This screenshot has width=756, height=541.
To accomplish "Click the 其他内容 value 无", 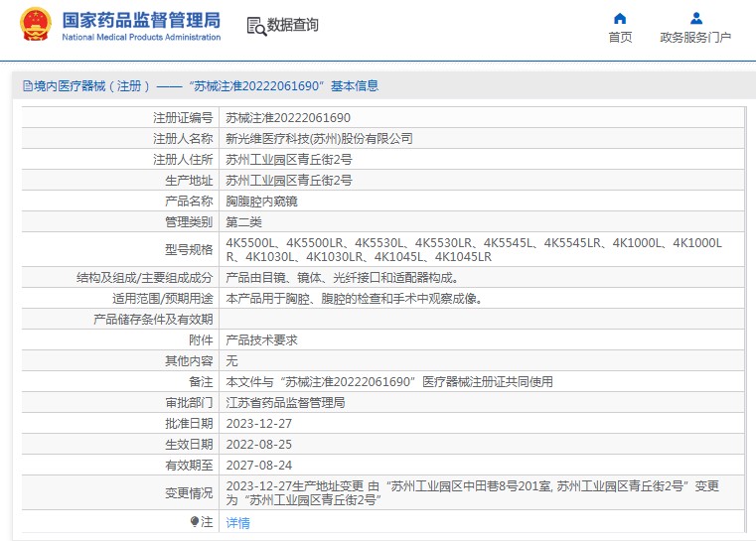I will [231, 361].
